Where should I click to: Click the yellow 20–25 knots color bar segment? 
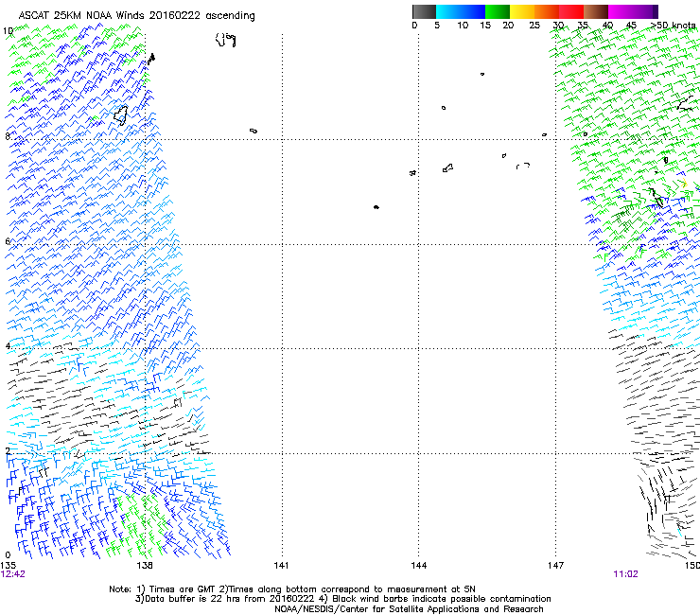[x=522, y=11]
